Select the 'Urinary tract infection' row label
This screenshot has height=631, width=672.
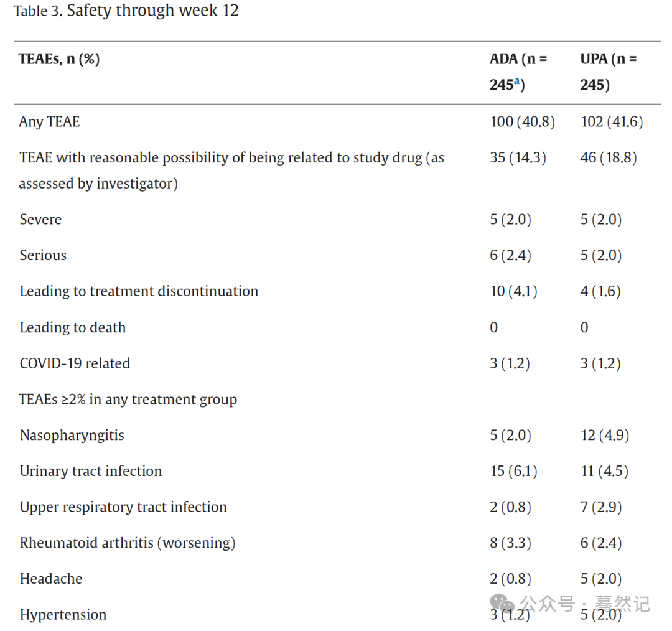point(91,471)
